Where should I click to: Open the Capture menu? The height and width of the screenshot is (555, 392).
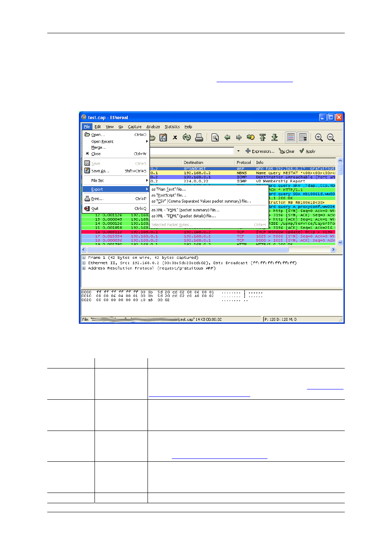134,127
